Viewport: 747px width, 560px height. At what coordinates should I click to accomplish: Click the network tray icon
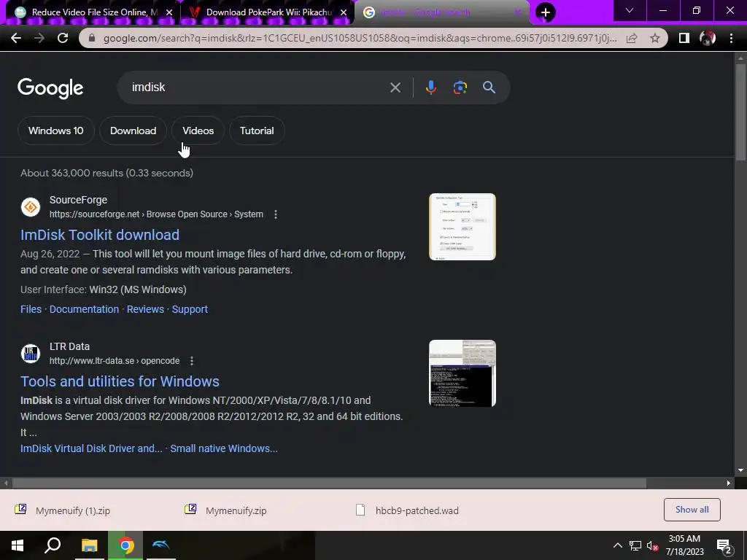click(635, 545)
